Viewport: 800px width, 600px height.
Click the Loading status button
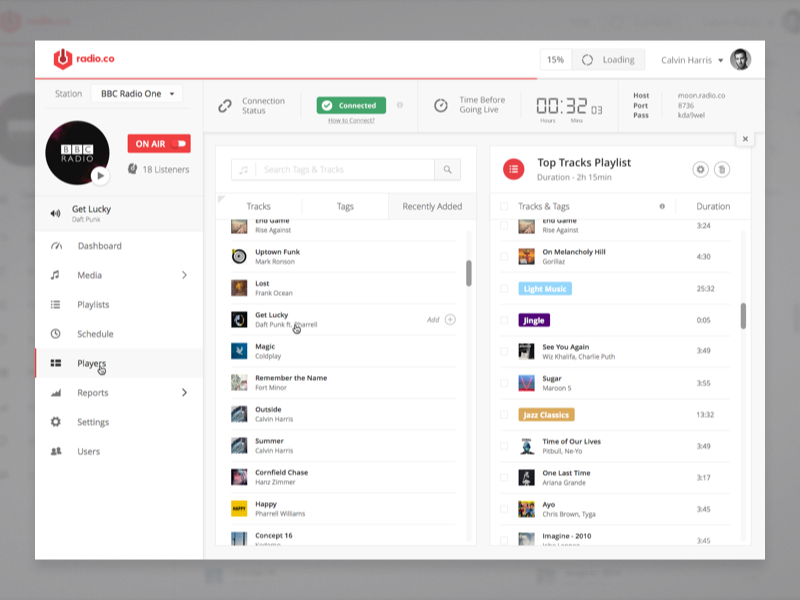click(x=608, y=60)
